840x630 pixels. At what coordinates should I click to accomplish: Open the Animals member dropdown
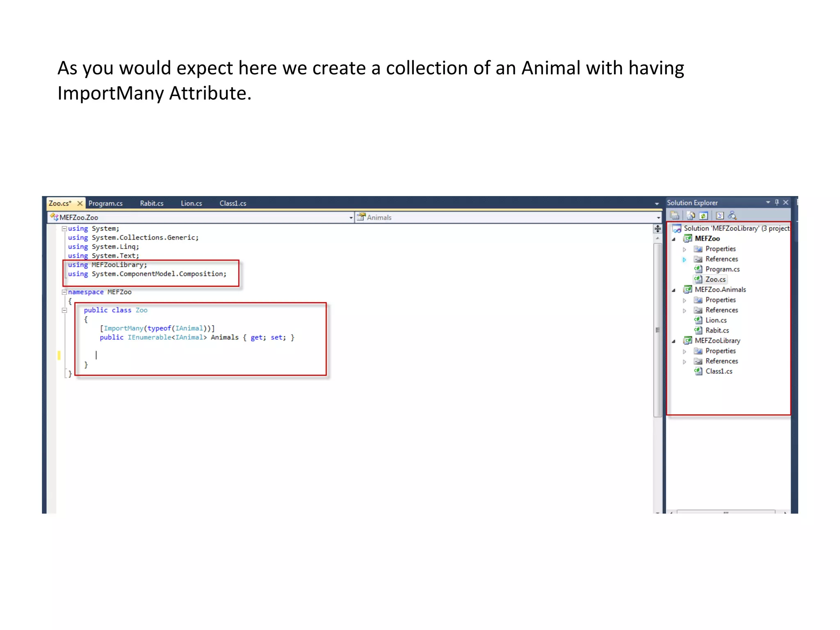point(658,218)
